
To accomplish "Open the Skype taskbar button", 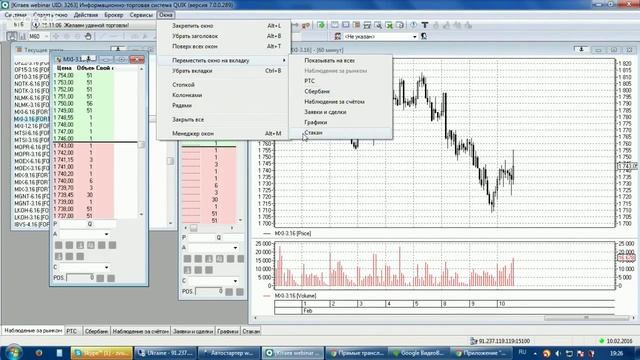I will pos(102,353).
